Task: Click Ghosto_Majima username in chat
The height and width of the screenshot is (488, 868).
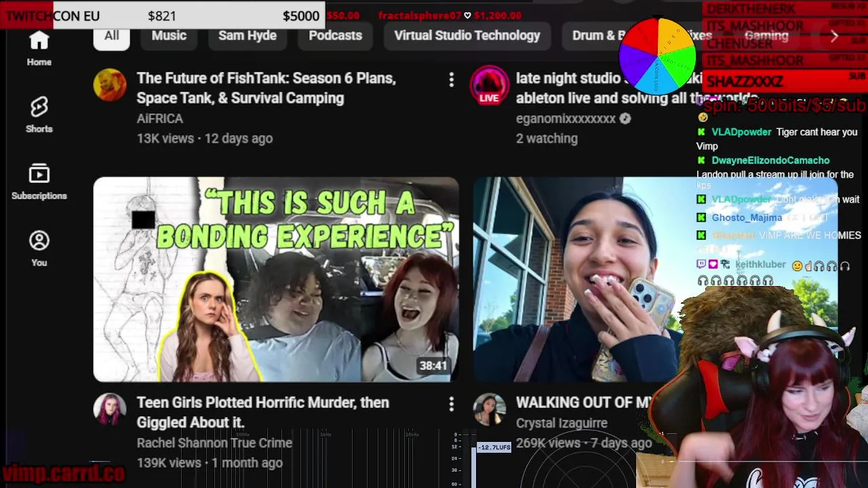Action: point(747,218)
